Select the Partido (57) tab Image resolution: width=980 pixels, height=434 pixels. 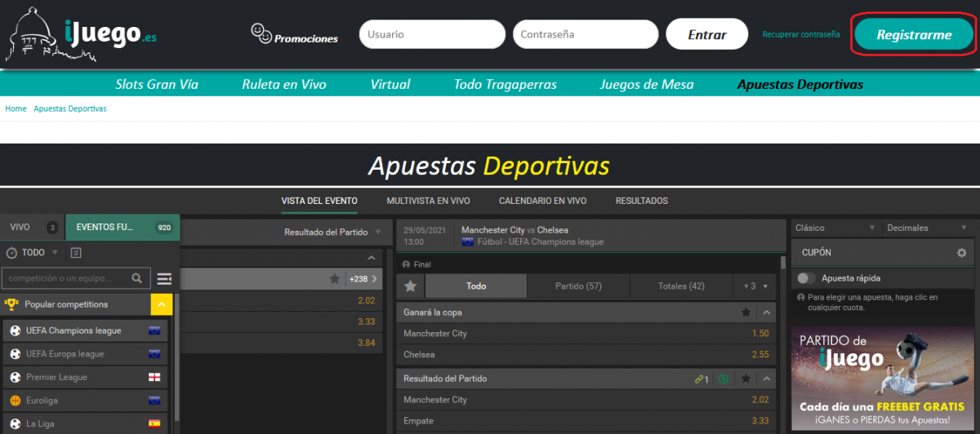click(x=578, y=286)
